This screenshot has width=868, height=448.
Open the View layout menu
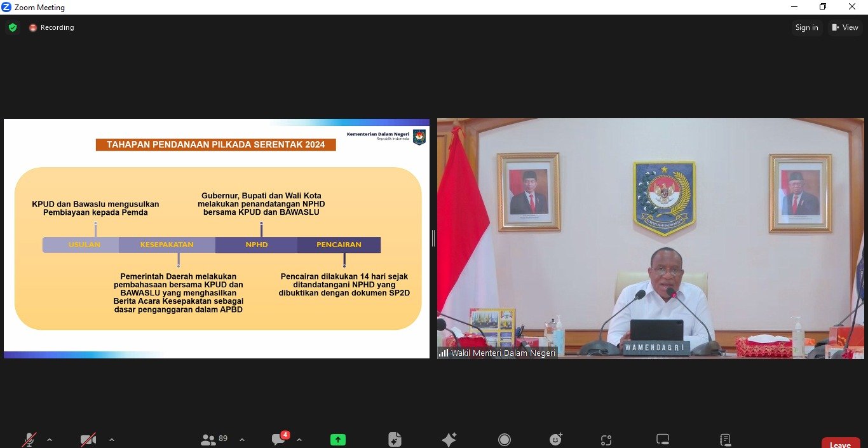[x=845, y=27]
